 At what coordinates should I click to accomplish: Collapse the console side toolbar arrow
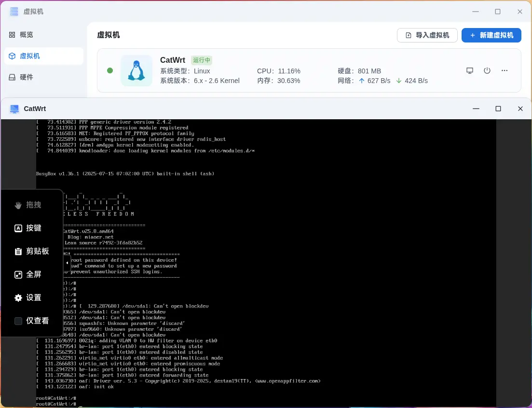pyautogui.click(x=67, y=263)
